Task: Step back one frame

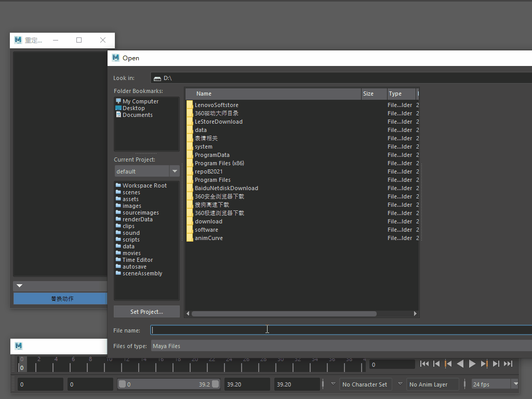Action: (x=436, y=364)
